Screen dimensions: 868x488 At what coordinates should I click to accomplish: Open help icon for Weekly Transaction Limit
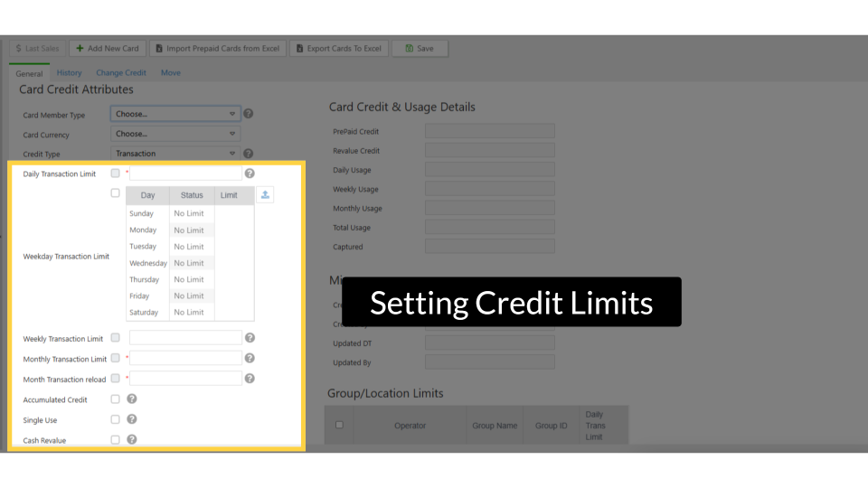point(250,338)
